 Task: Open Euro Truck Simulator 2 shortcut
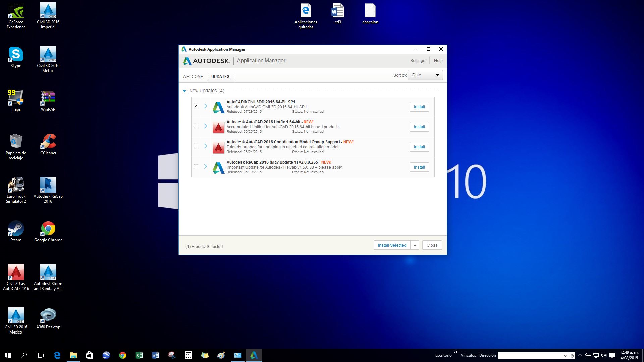click(x=16, y=190)
